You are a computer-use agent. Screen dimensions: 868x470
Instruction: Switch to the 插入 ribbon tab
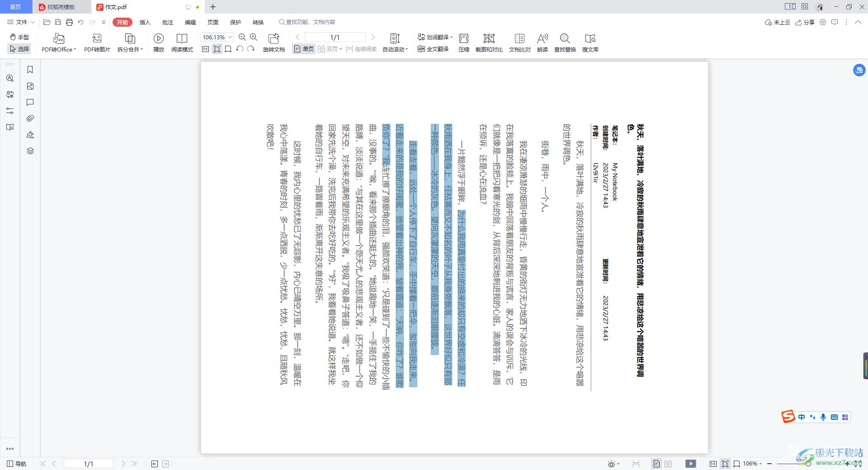click(145, 22)
